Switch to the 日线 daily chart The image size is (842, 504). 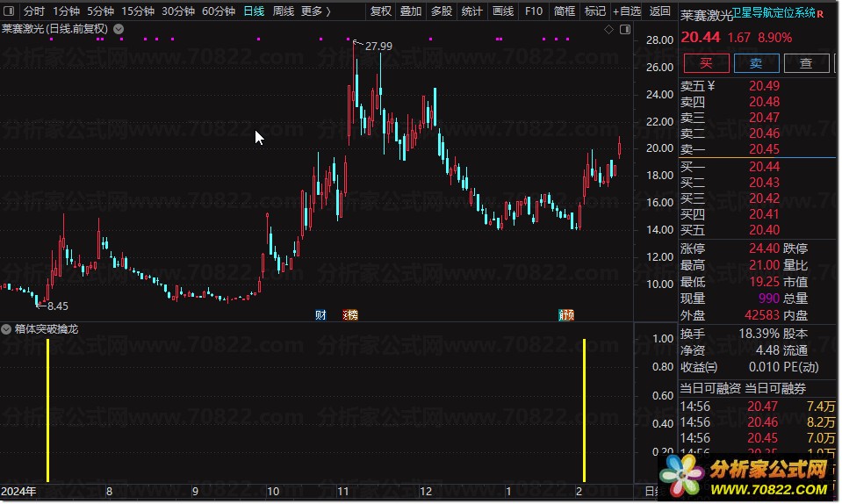coord(254,11)
